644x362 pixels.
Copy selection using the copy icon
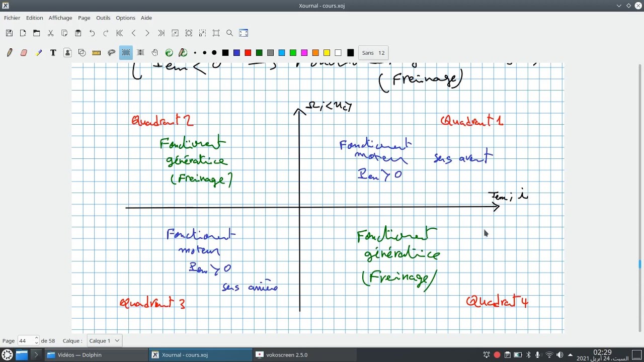(x=64, y=33)
